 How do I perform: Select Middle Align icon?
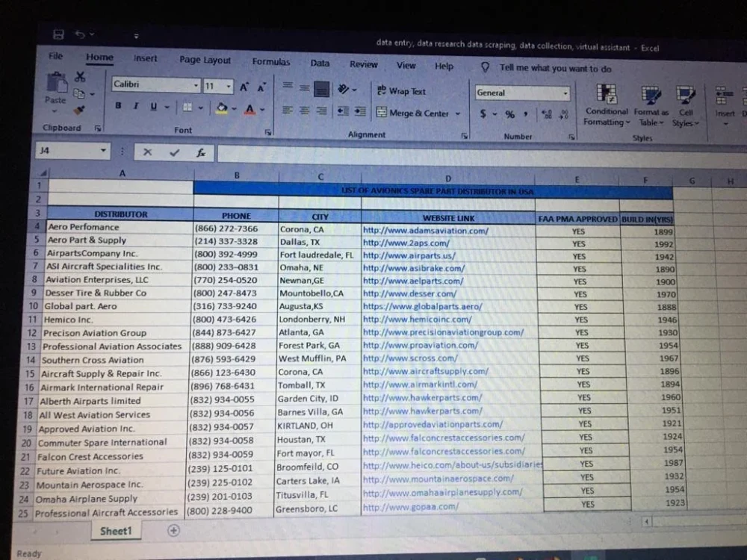click(x=305, y=87)
